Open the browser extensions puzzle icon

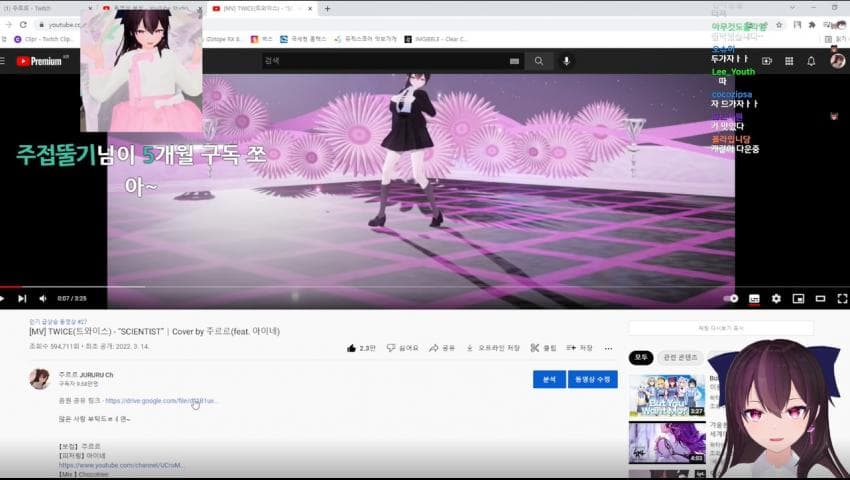[x=812, y=25]
